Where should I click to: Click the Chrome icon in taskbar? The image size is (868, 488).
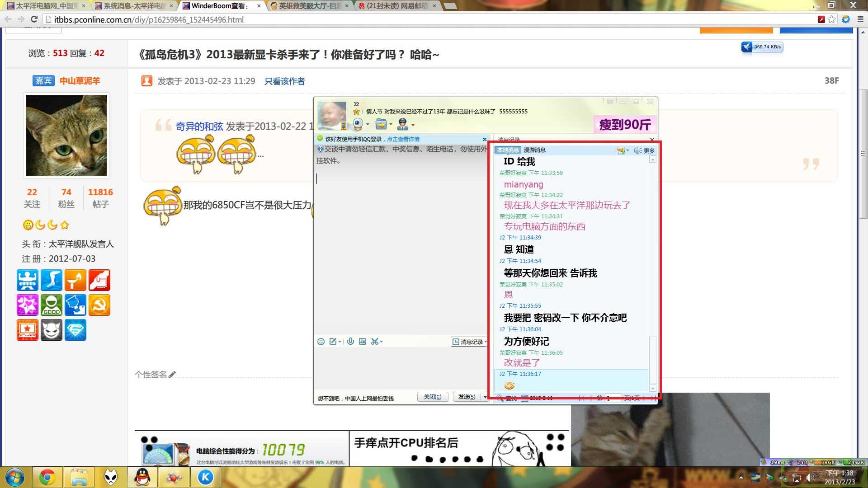[x=47, y=477]
